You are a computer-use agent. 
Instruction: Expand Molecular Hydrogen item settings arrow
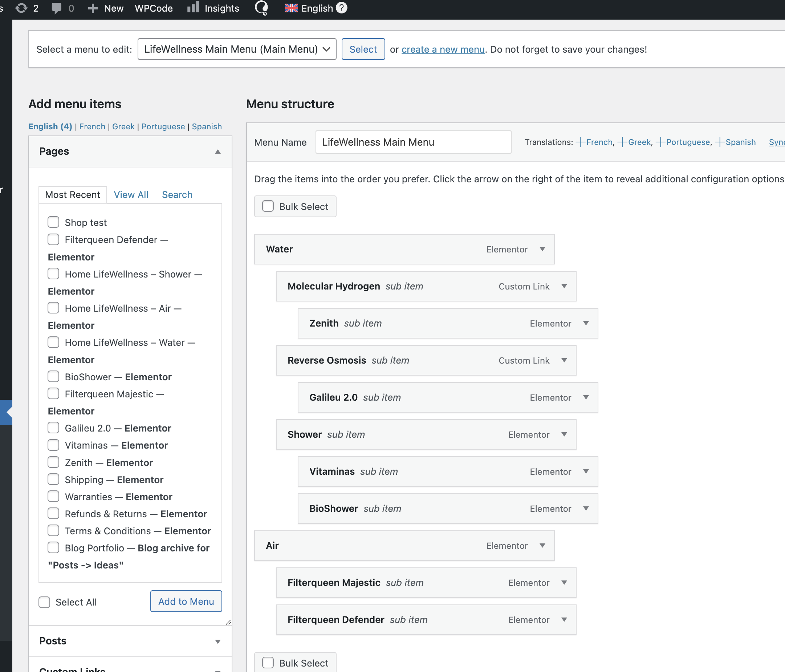[x=564, y=286]
